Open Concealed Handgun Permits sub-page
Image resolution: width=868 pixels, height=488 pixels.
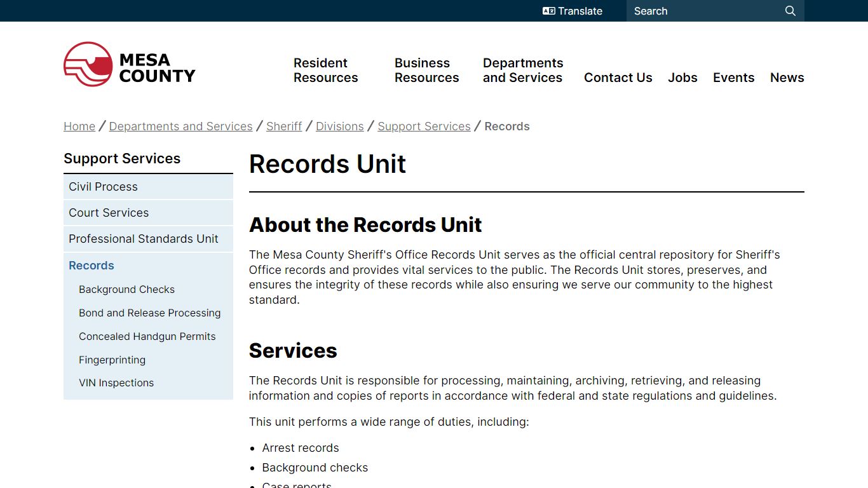click(x=147, y=337)
